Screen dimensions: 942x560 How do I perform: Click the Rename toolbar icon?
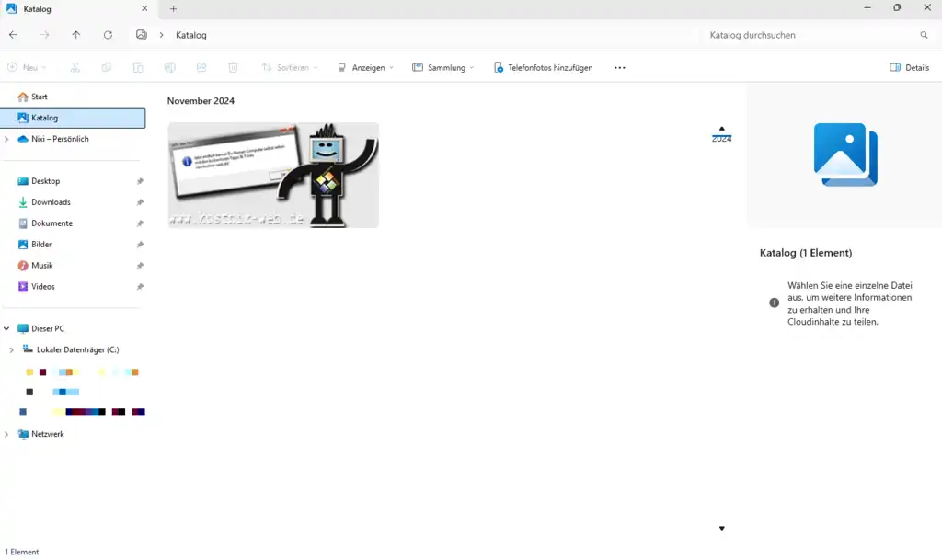click(x=170, y=67)
